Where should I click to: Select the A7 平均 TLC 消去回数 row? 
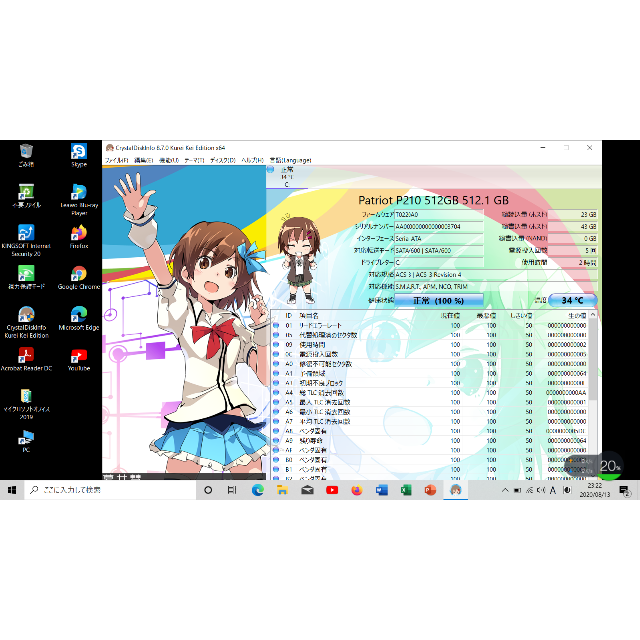pyautogui.click(x=431, y=422)
